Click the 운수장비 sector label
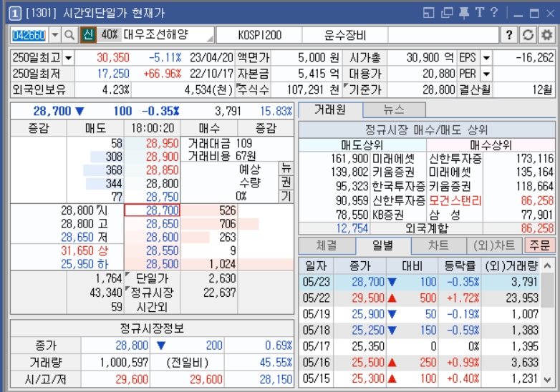Screen dimensions: 560x392 pyautogui.click(x=345, y=35)
